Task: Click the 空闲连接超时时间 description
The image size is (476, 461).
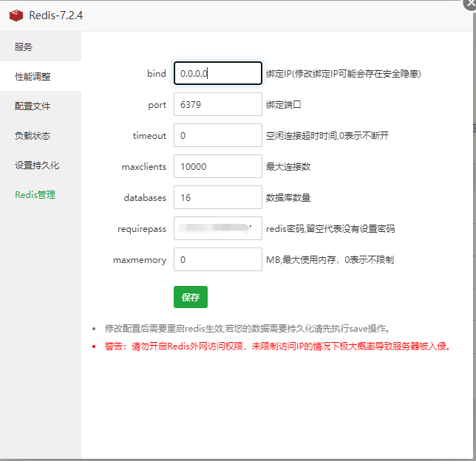Action: (327, 136)
